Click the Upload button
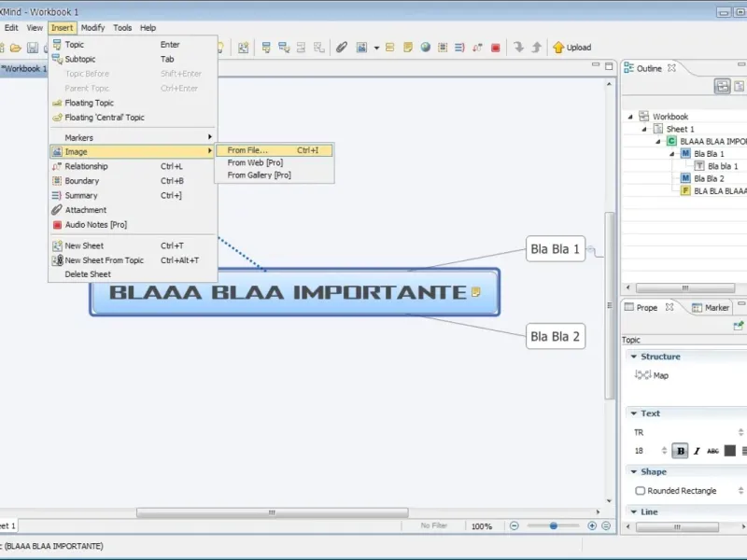This screenshot has width=747, height=560. [572, 48]
